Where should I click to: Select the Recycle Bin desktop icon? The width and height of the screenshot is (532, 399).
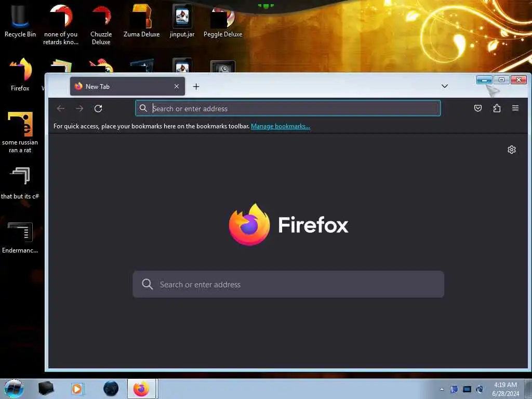point(20,21)
